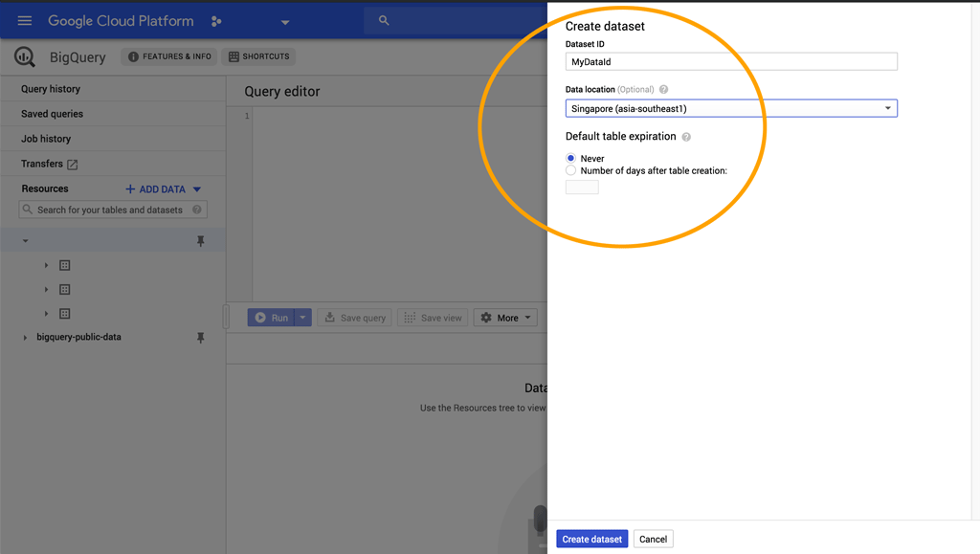Select the third dataset table icon
The height and width of the screenshot is (554, 980).
tap(64, 314)
